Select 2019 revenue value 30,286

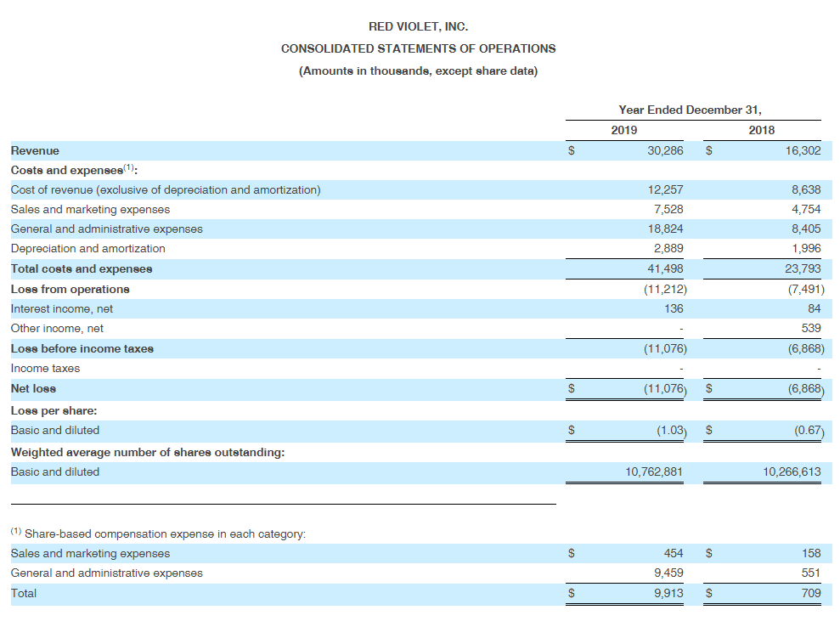(665, 151)
